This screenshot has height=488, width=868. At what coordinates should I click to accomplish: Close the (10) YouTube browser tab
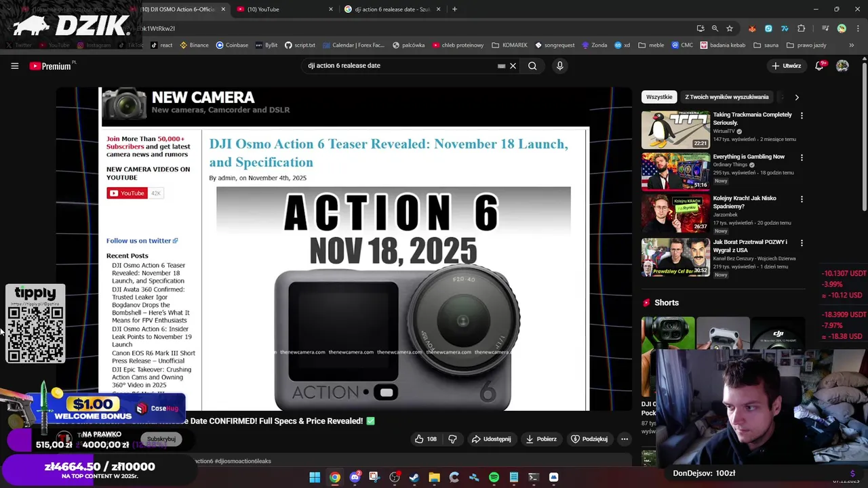(x=331, y=9)
